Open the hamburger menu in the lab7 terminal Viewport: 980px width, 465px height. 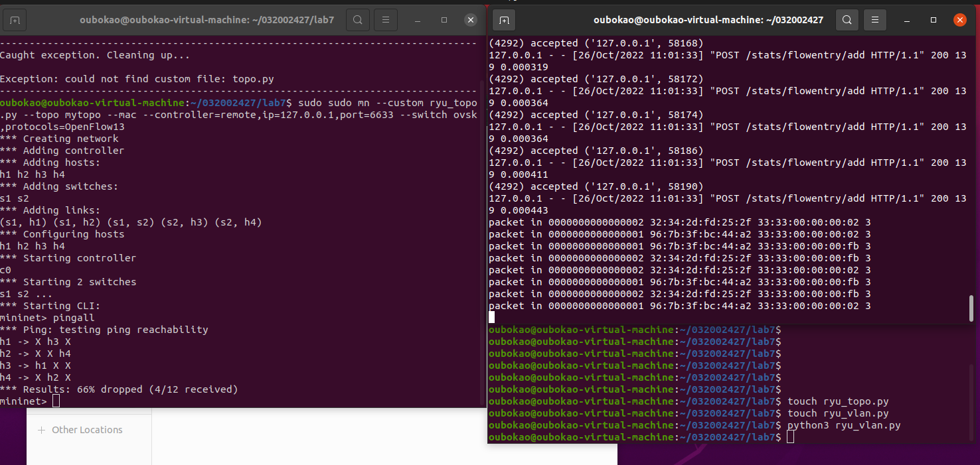[x=386, y=20]
